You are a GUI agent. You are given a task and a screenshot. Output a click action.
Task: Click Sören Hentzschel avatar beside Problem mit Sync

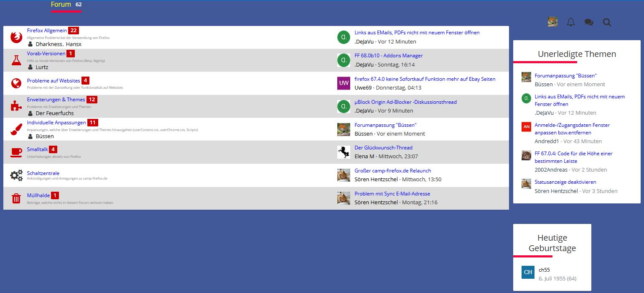tap(344, 198)
